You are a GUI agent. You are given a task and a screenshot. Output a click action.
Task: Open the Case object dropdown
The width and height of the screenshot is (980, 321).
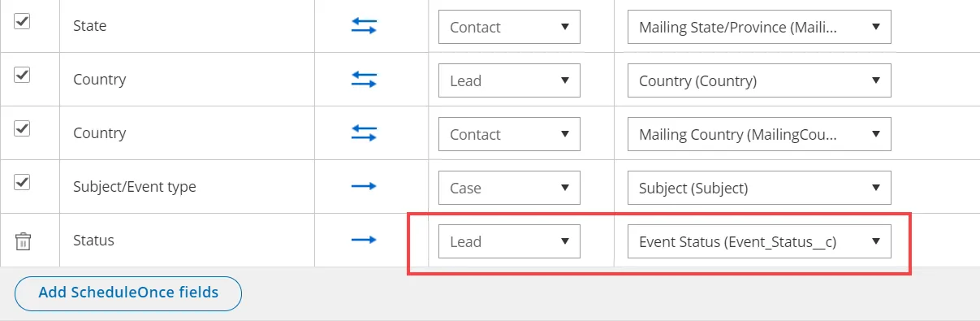tap(509, 188)
